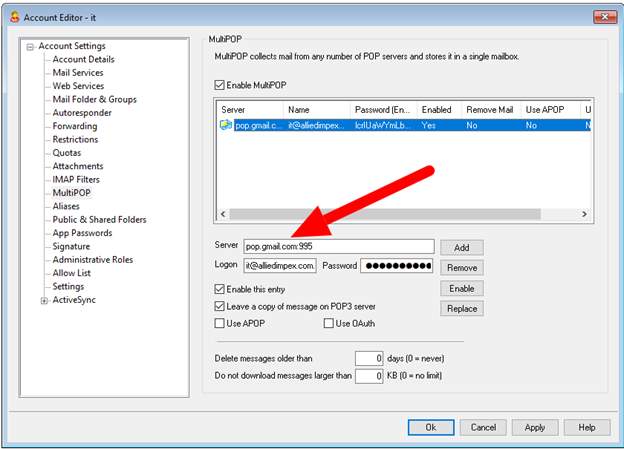The width and height of the screenshot is (624, 449).
Task: Collapse the Account Settings tree node
Action: click(x=31, y=46)
